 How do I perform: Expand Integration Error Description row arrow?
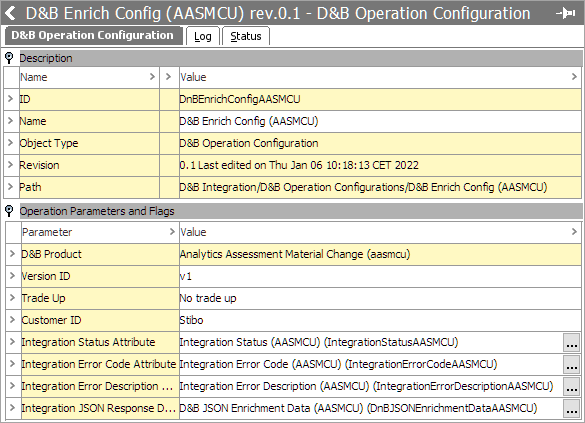point(12,386)
